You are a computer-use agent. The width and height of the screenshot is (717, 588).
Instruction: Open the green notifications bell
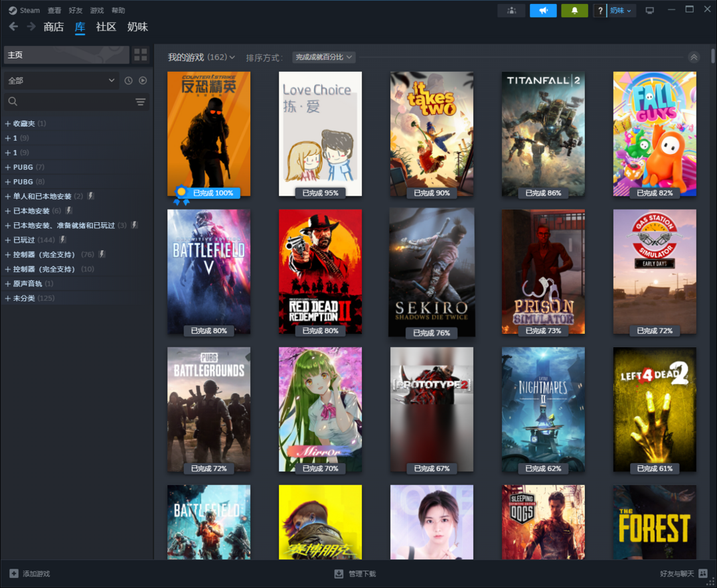[x=574, y=11]
